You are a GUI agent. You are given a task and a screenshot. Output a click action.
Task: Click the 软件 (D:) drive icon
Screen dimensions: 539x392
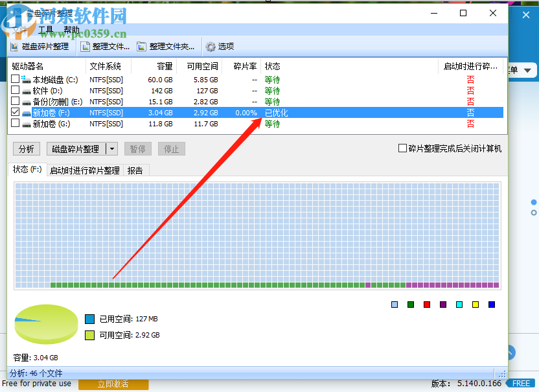tap(27, 91)
